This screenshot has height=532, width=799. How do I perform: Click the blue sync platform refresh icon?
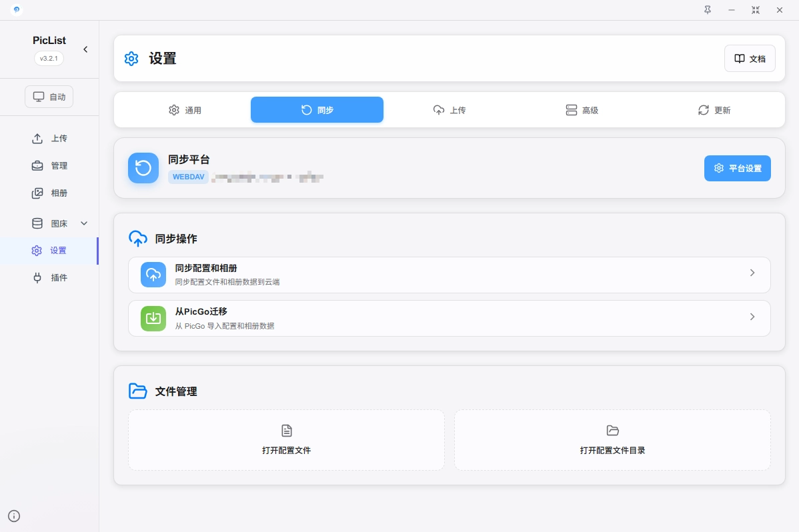tap(143, 168)
